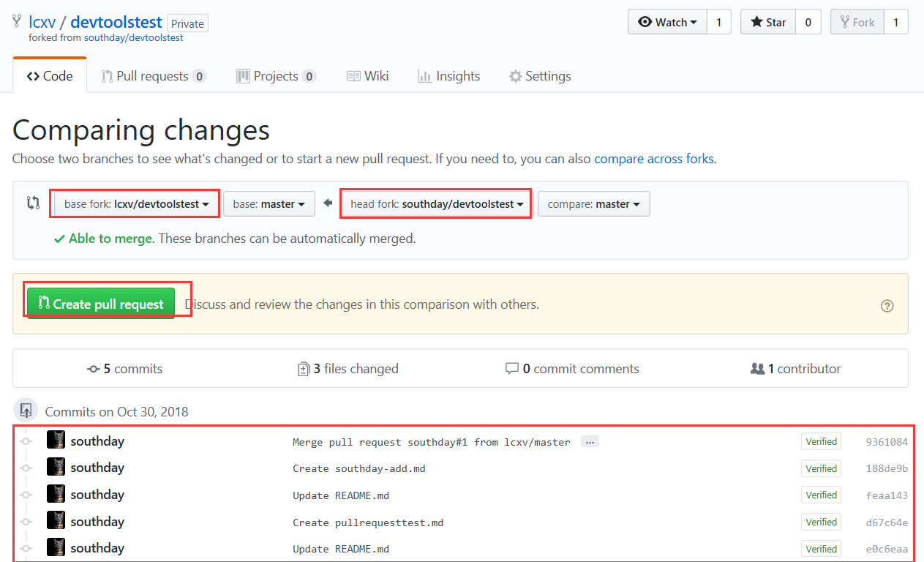Open the Projects tab

point(276,76)
